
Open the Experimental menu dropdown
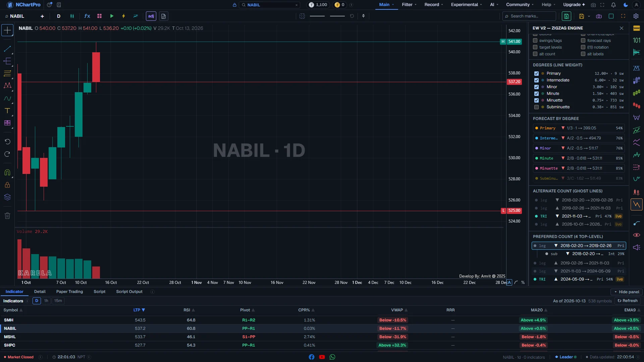click(467, 5)
